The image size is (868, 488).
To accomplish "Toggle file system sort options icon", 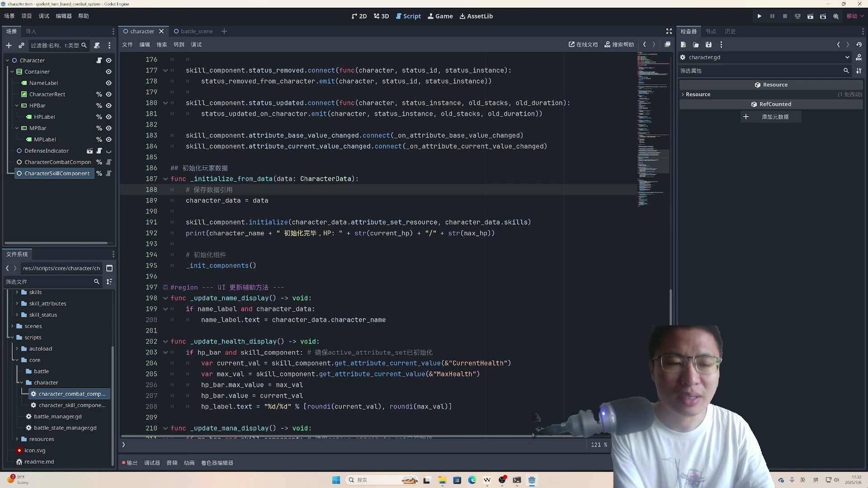I will 109,282.
